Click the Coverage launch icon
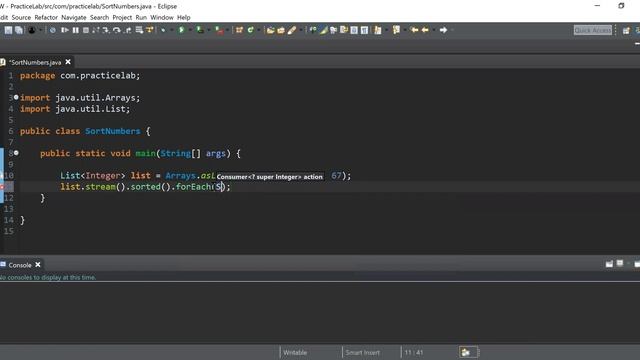640x360 pixels. pos(200,30)
